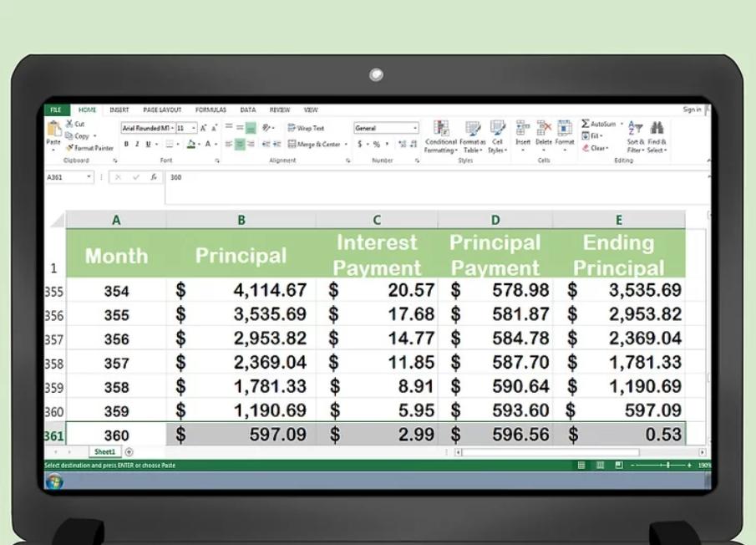Open Conditional Formatting menu
The width and height of the screenshot is (756, 545).
[441, 137]
